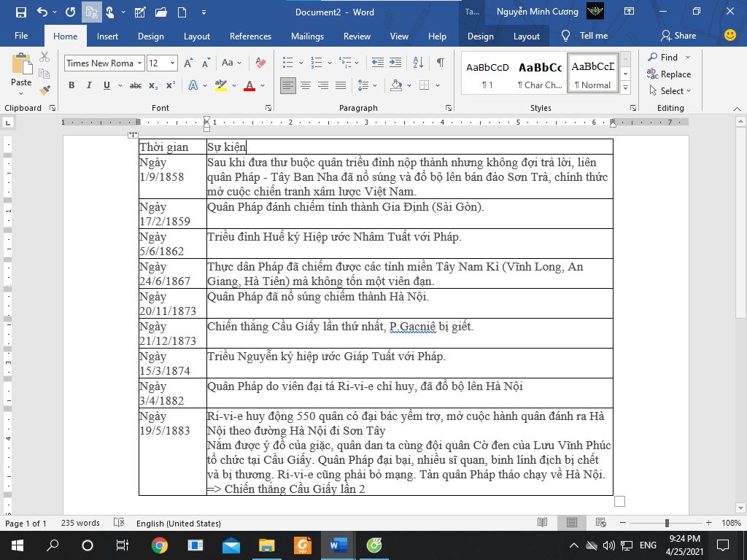Click the Format Painter brush
The width and height of the screenshot is (747, 560).
[44, 89]
